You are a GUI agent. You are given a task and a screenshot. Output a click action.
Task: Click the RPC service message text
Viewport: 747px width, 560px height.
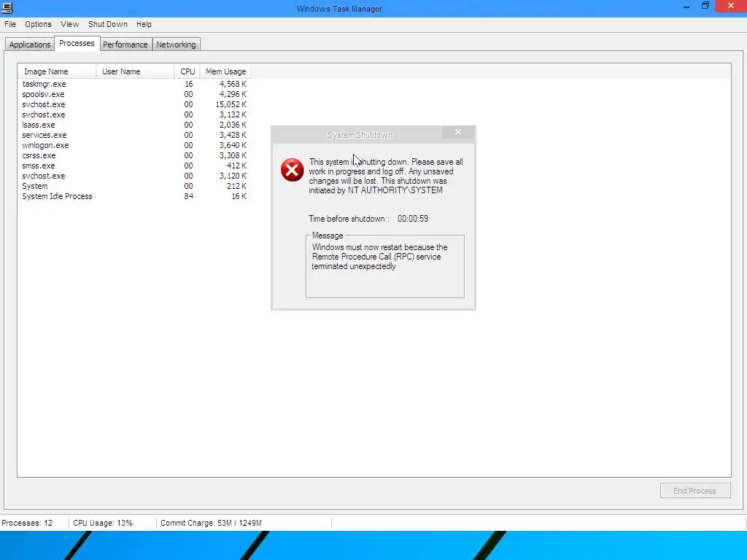point(379,257)
